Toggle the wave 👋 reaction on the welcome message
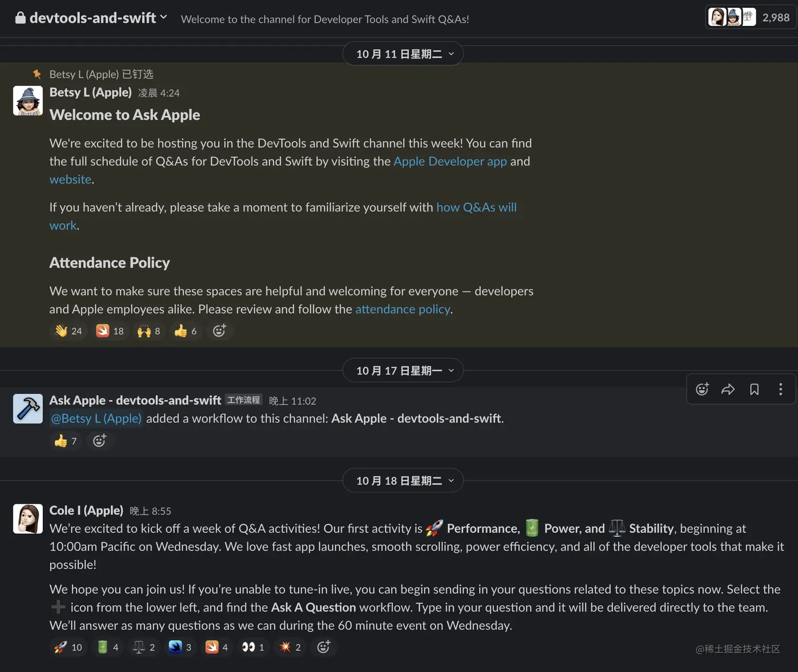 click(68, 331)
